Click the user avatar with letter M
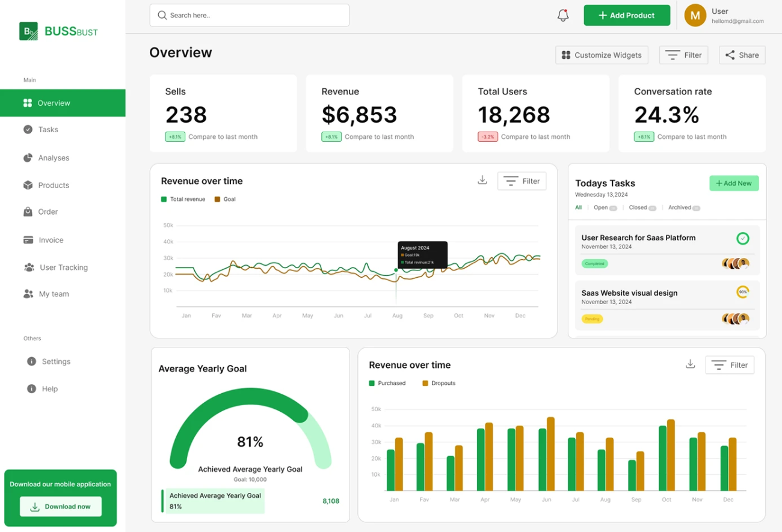This screenshot has height=532, width=782. [695, 16]
